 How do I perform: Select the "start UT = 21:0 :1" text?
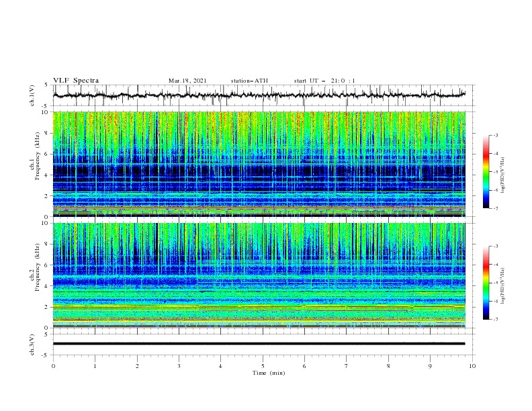(x=324, y=81)
